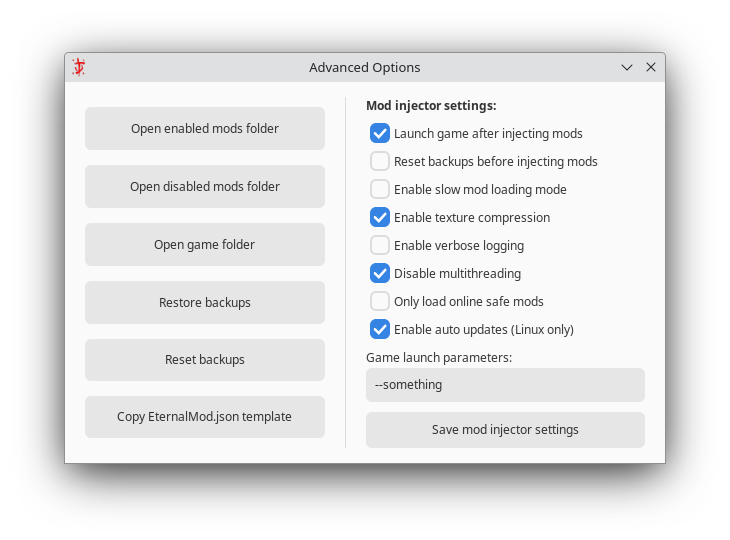
Task: Enable slow mod loading mode checkbox
Action: 379,189
